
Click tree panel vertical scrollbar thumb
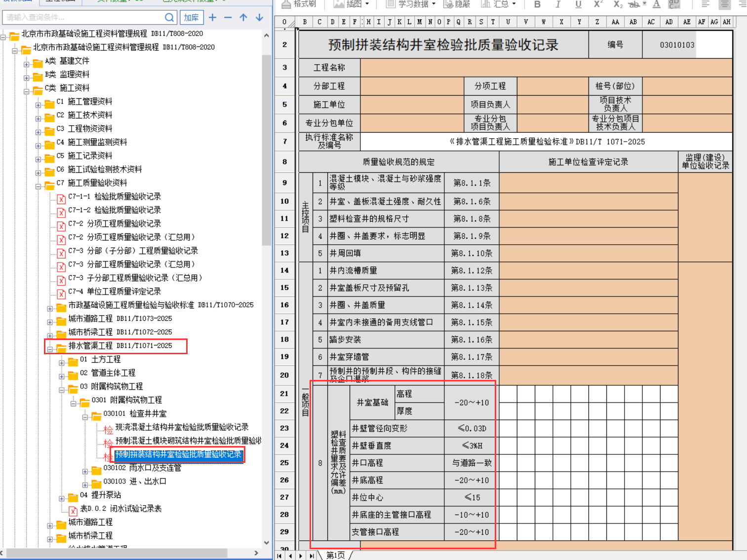267,150
